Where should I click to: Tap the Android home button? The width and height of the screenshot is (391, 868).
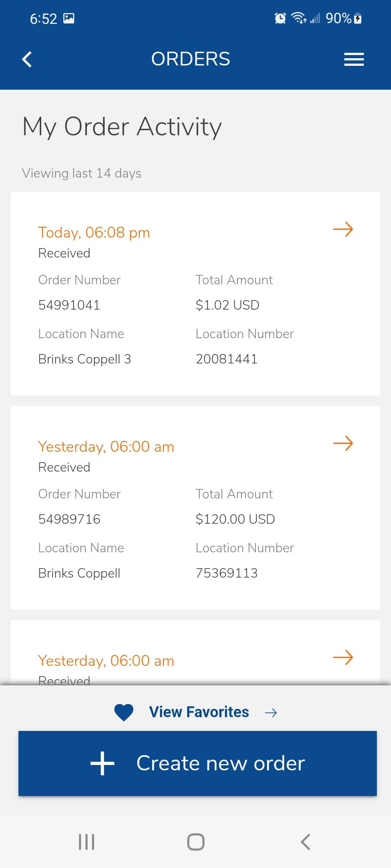click(x=196, y=842)
